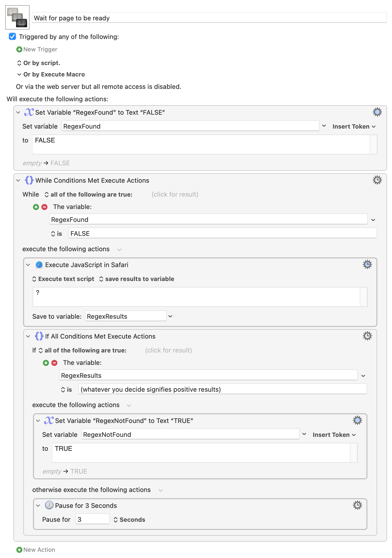
Task: Open gear menu for Set Variable RegexFound action
Action: 377,112
